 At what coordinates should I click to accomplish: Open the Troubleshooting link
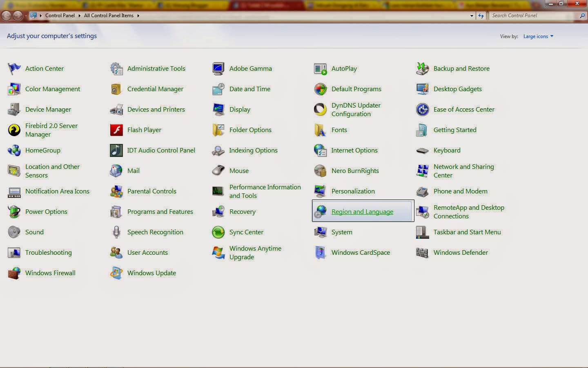coord(48,253)
